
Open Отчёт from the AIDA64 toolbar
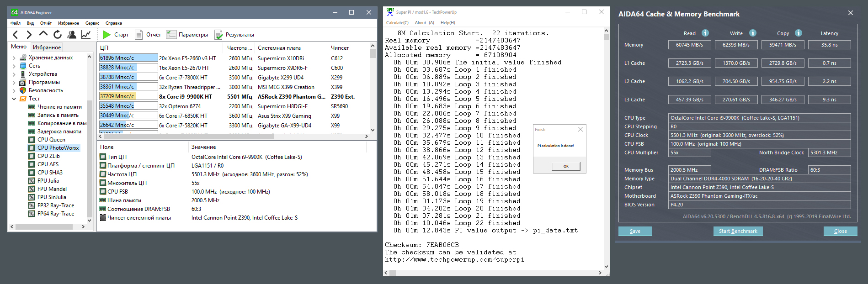tap(148, 35)
